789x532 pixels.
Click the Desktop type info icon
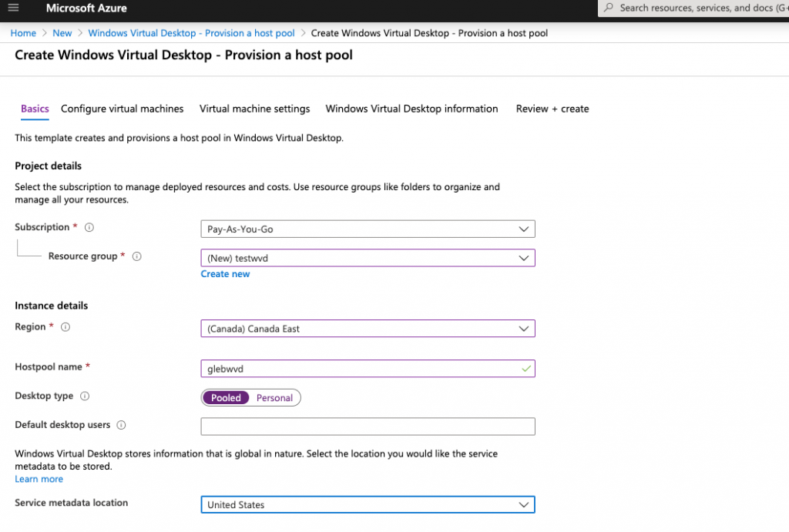[x=85, y=396]
